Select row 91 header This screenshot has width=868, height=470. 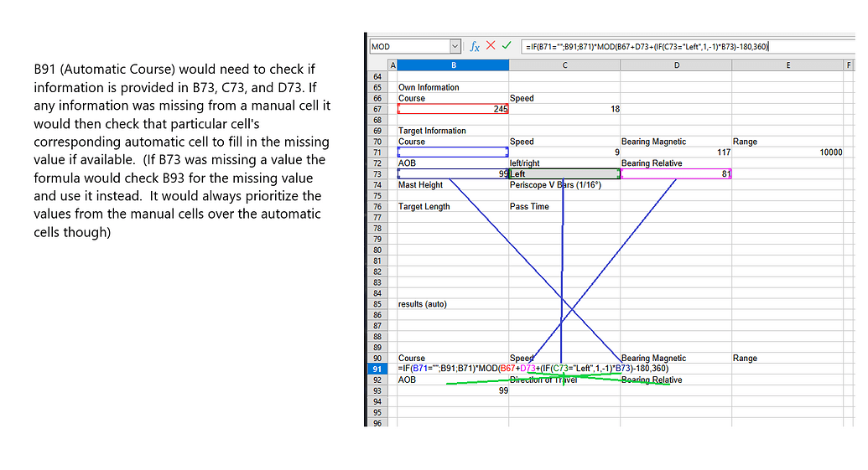377,369
